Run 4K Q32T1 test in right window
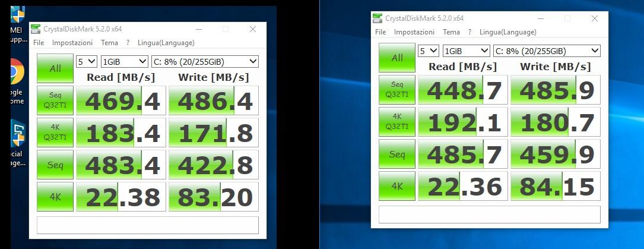Viewport: 644px width, 249px height. [396, 122]
